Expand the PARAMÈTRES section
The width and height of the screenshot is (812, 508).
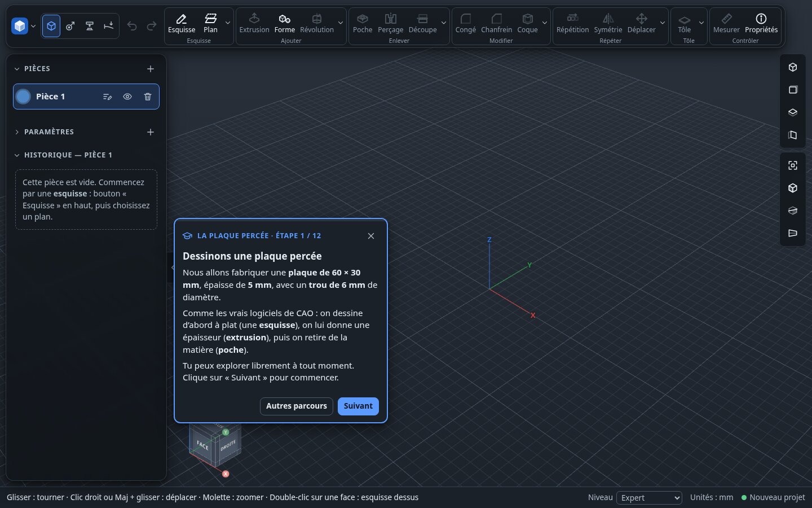point(49,132)
